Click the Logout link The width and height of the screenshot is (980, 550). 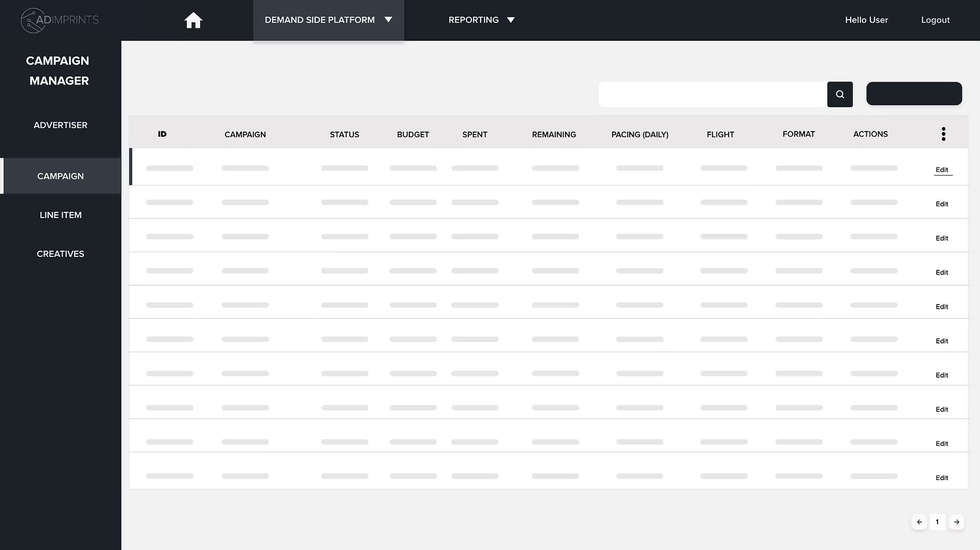935,20
